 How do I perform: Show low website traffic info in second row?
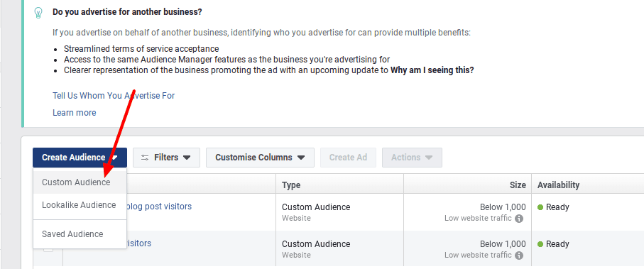[519, 256]
